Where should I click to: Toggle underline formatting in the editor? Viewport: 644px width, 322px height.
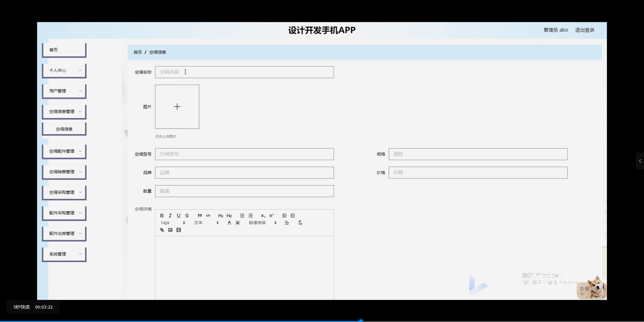coord(179,216)
